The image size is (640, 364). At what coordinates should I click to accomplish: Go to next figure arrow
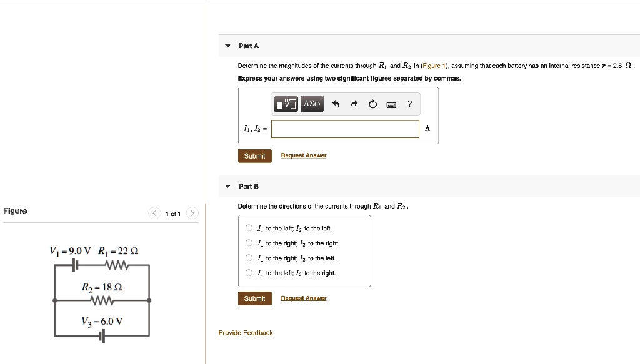[x=192, y=213]
